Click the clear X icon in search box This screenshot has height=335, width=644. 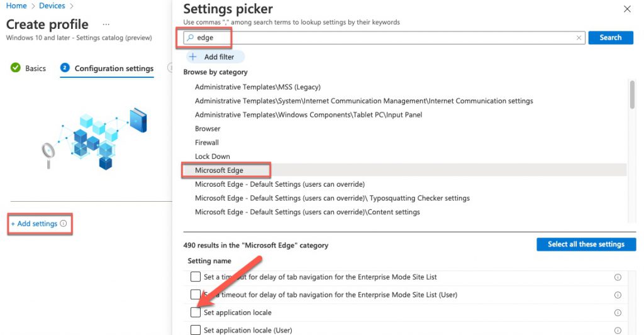point(579,38)
